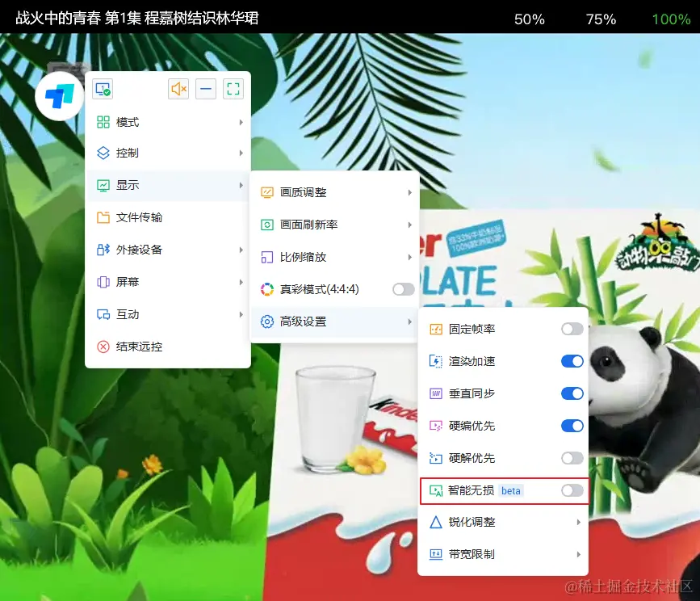Open the 画面刷新率 menu entry
Image resolution: width=700 pixels, height=601 pixels.
[x=335, y=225]
